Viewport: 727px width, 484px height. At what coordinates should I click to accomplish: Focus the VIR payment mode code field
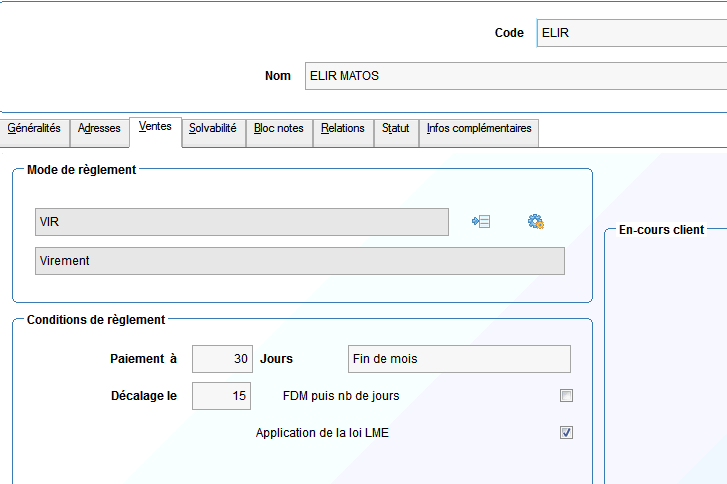(x=241, y=222)
